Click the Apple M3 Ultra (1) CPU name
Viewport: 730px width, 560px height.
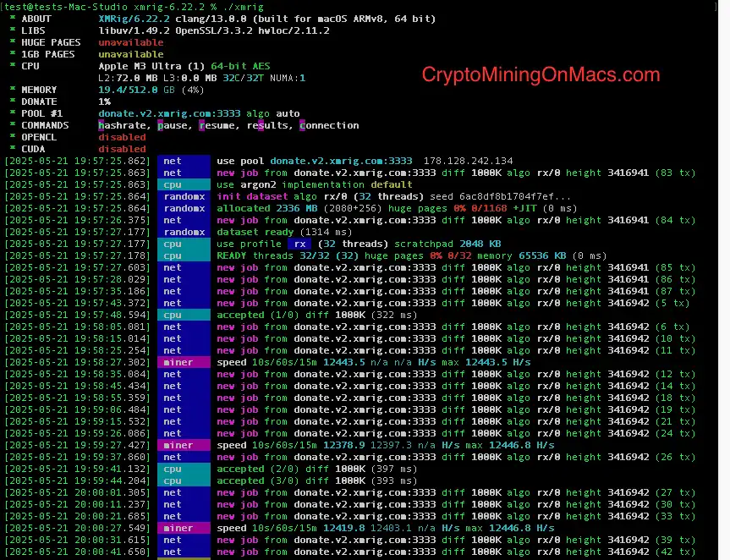pyautogui.click(x=151, y=66)
